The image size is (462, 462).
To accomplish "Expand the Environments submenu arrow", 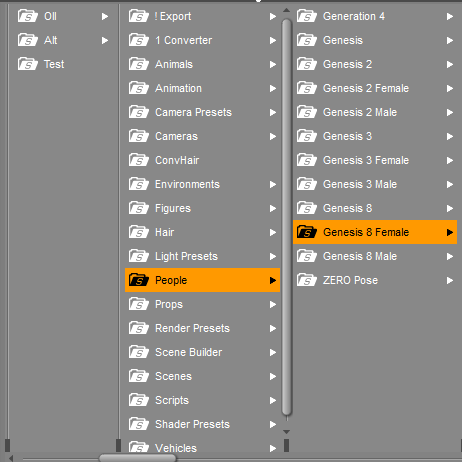I will pos(273,184).
